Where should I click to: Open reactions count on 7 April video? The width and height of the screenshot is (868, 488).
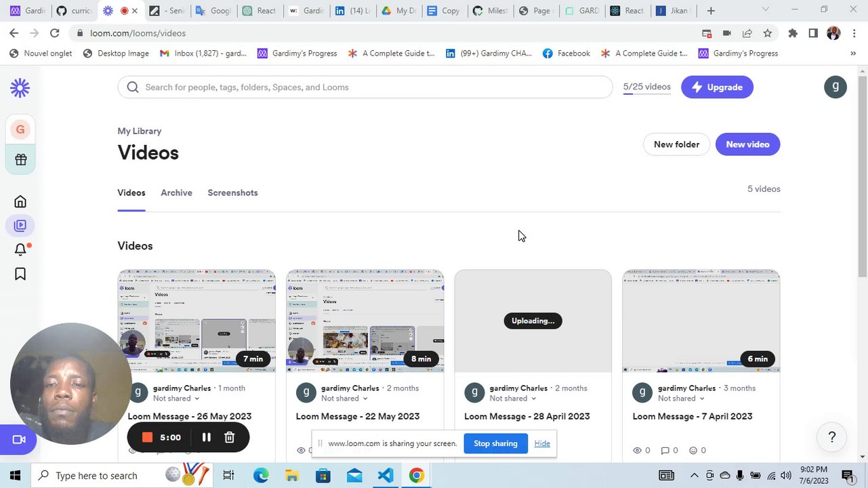pyautogui.click(x=697, y=450)
